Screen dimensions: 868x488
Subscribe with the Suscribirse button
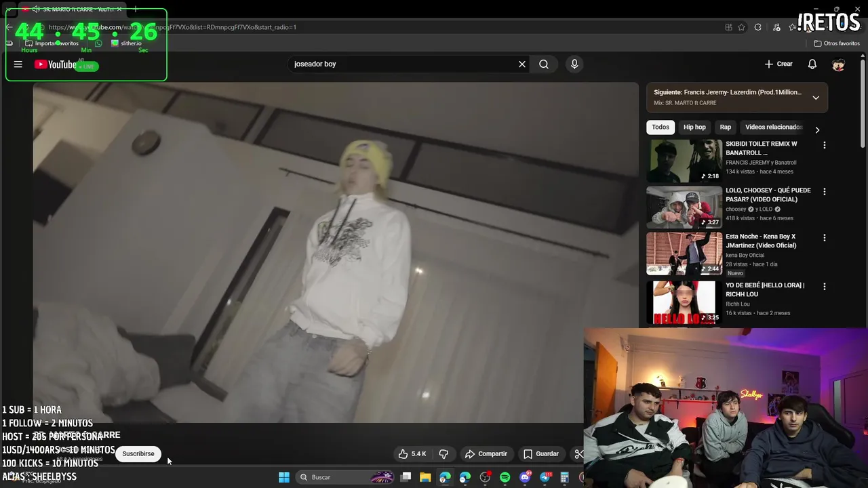[138, 454]
